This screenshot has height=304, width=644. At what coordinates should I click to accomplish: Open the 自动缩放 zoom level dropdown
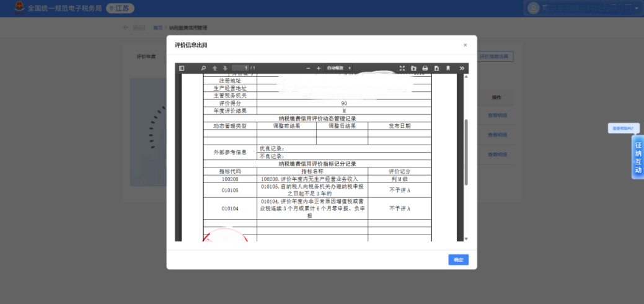pos(339,68)
